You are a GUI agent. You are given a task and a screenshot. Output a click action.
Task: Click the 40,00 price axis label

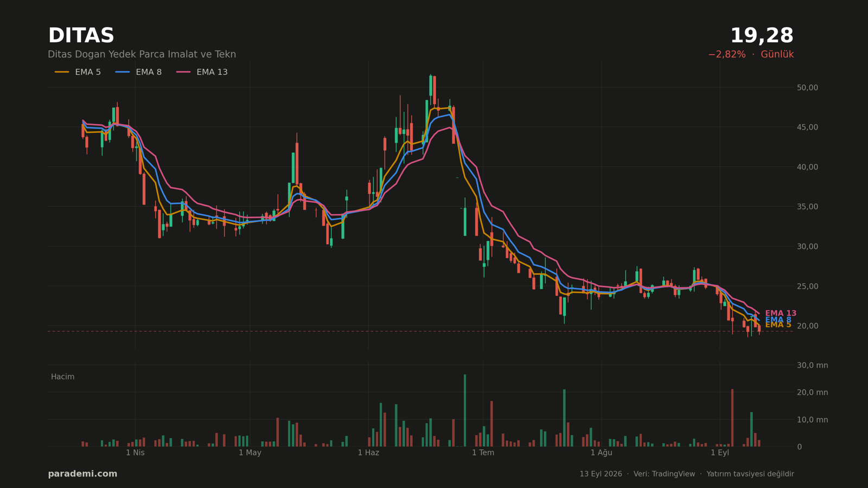[807, 167]
